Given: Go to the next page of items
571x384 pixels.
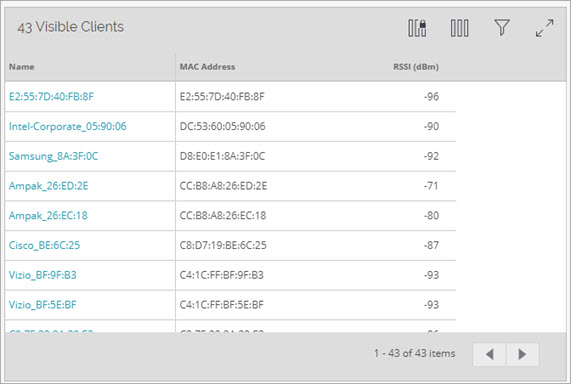Looking at the screenshot, I should click(x=522, y=354).
